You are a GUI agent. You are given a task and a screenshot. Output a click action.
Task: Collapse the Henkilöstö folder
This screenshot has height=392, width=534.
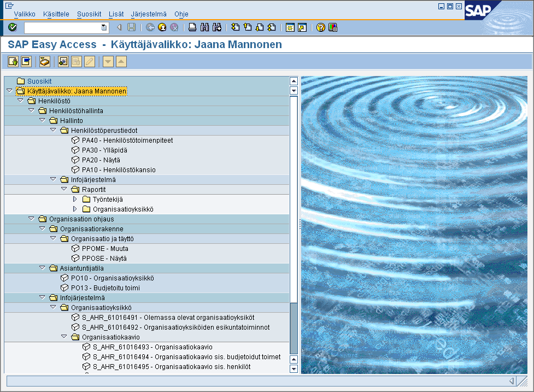(x=20, y=101)
